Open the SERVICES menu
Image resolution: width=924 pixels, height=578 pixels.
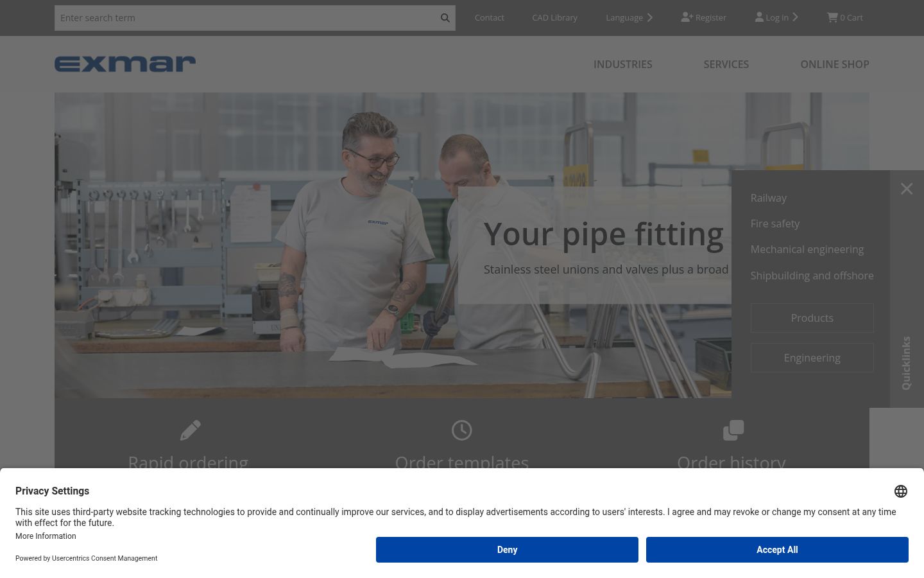(726, 64)
